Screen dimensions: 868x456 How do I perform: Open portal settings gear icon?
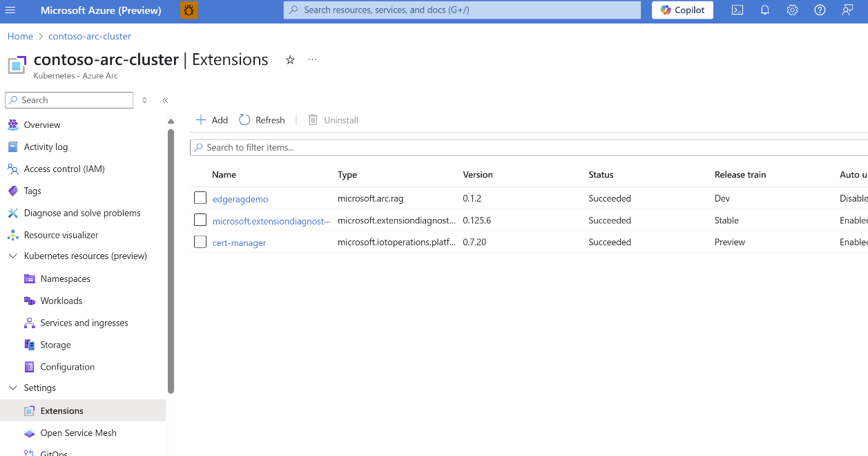[x=793, y=10]
